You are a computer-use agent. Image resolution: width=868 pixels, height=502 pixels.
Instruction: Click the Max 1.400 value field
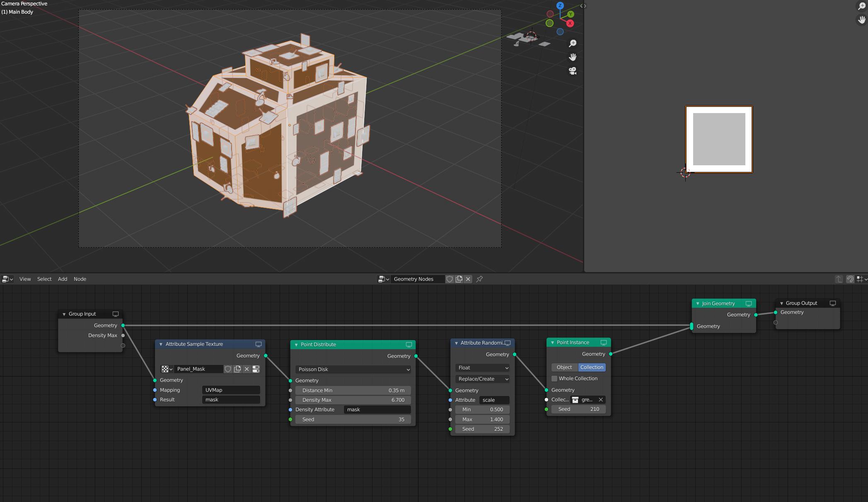point(482,420)
